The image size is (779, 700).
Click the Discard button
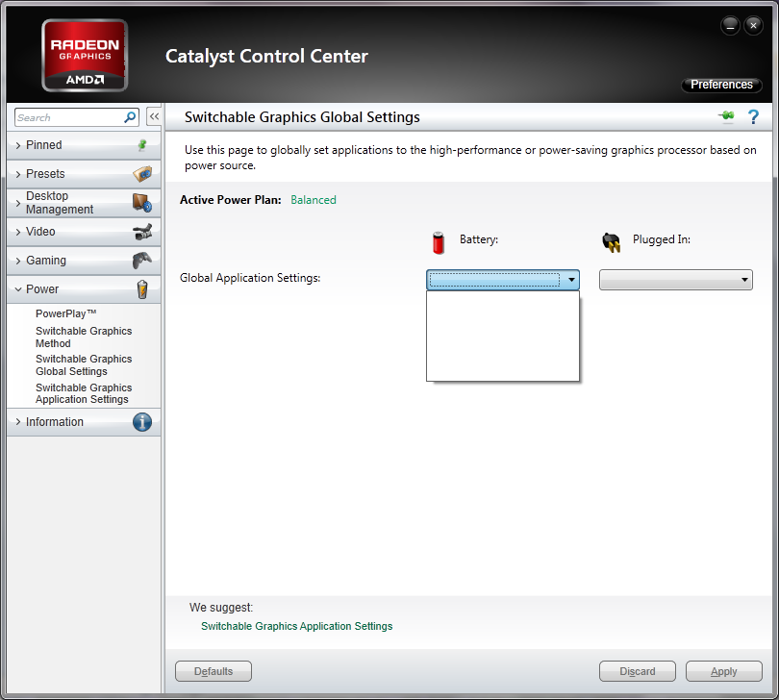tap(638, 671)
